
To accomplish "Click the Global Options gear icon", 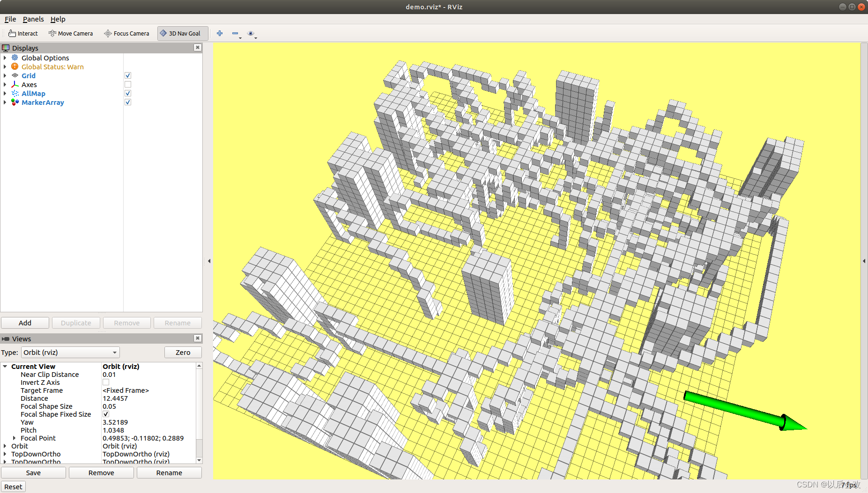I will [15, 58].
